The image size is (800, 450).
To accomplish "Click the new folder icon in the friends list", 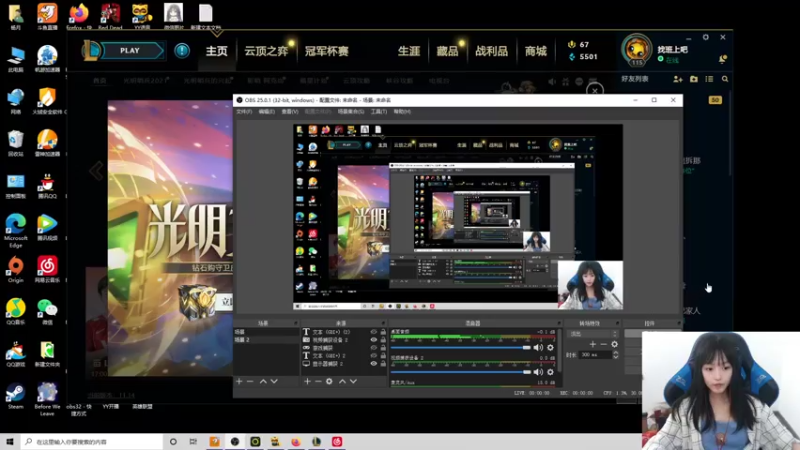I will [694, 79].
